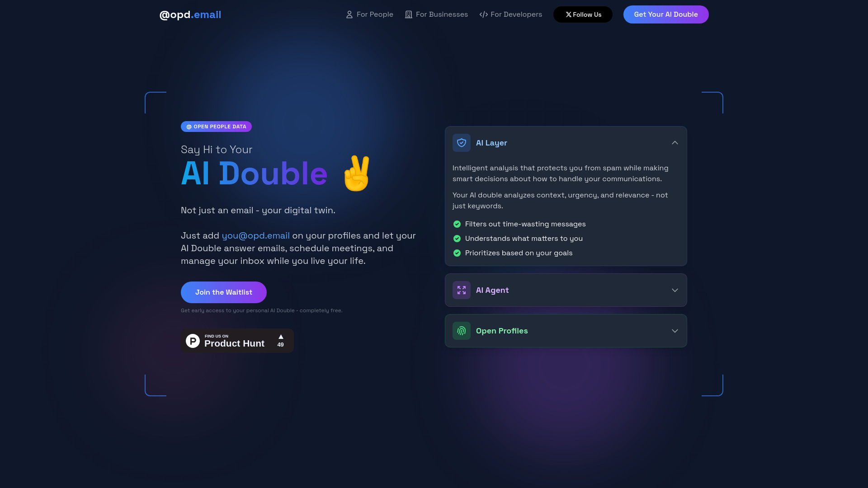Click the Join the Waitlist button
The height and width of the screenshot is (488, 868).
point(224,292)
